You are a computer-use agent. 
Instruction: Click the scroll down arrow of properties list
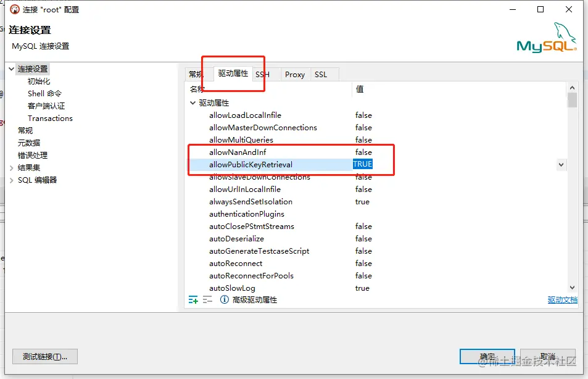(x=572, y=288)
